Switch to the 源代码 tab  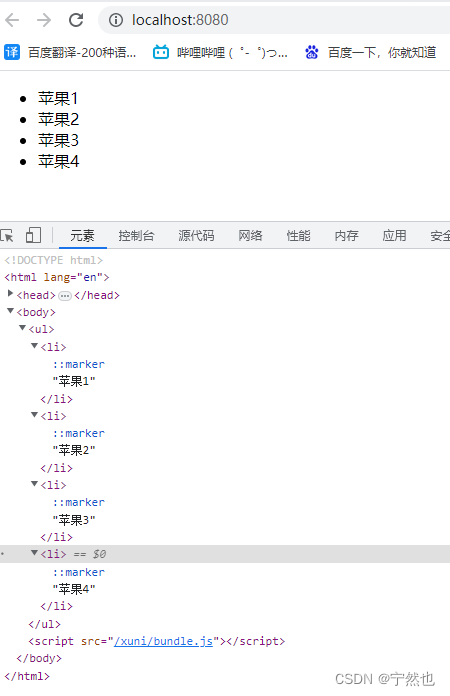[x=196, y=236]
